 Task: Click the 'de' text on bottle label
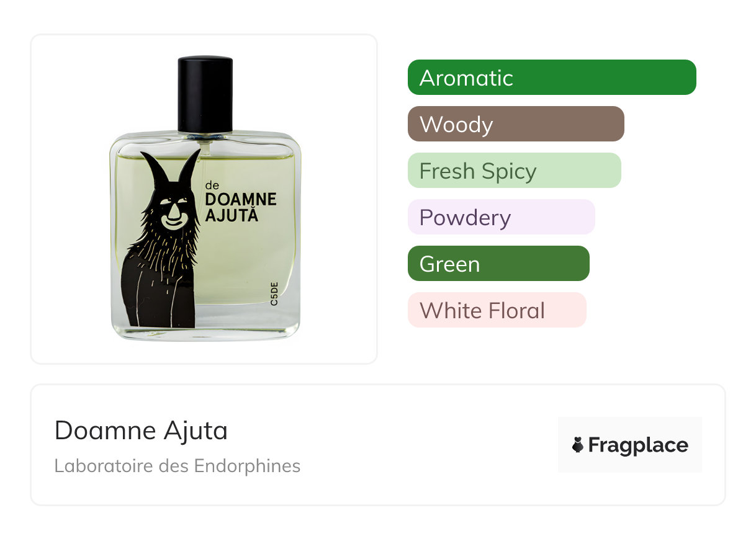point(212,185)
